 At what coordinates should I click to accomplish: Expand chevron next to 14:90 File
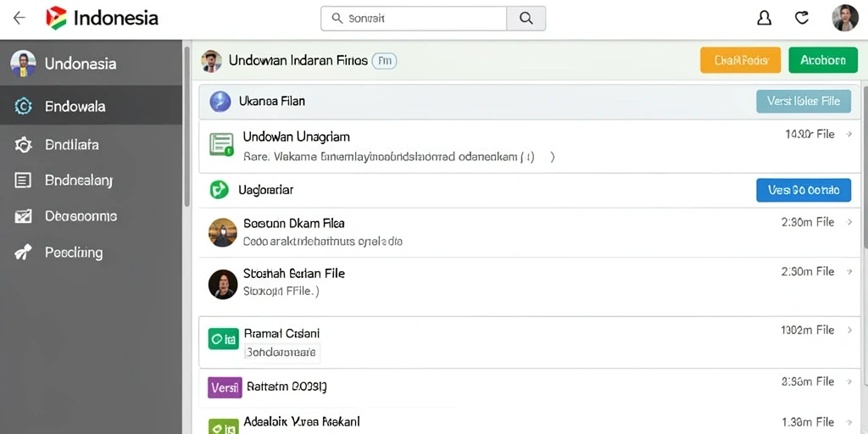(x=849, y=134)
